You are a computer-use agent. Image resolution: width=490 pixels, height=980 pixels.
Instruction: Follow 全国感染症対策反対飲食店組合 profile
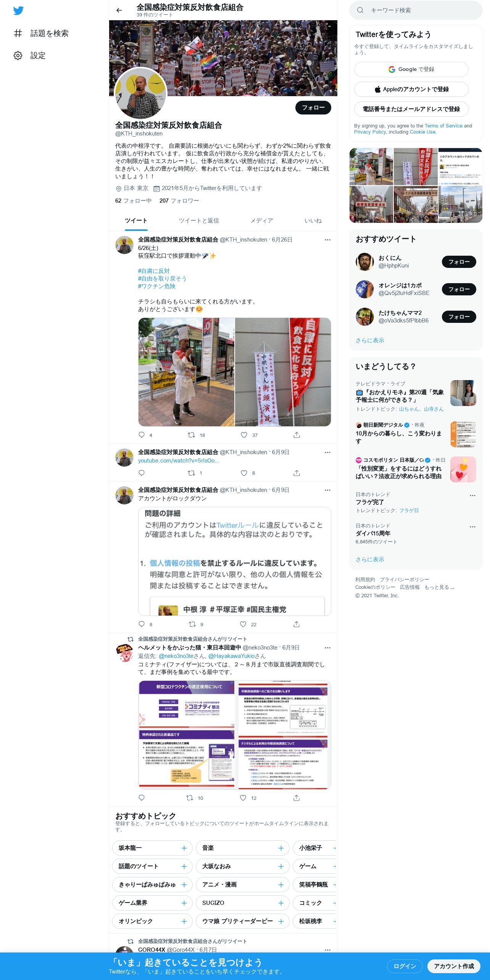[313, 108]
